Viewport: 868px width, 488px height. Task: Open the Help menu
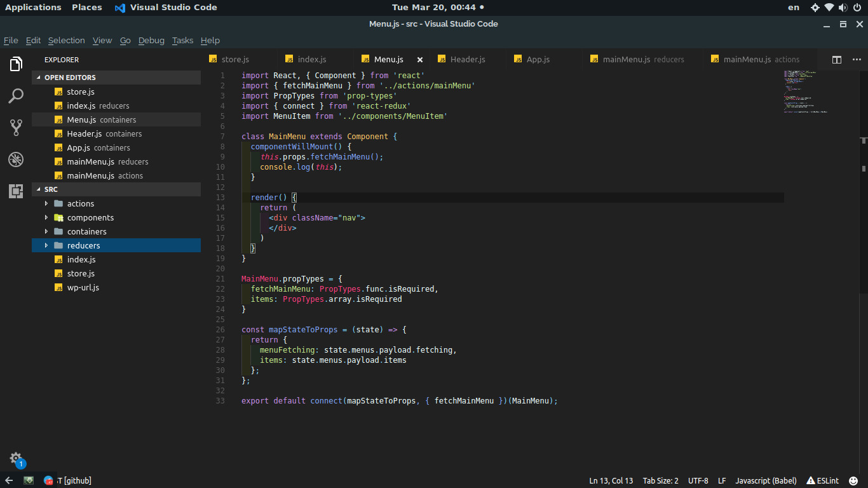210,40
